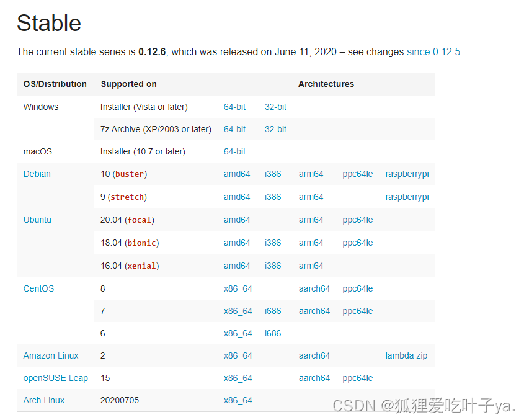Viewport: 524px width, 420px height.
Task: Download x86_64 package for openSUSE Leap 15
Action: tap(238, 378)
